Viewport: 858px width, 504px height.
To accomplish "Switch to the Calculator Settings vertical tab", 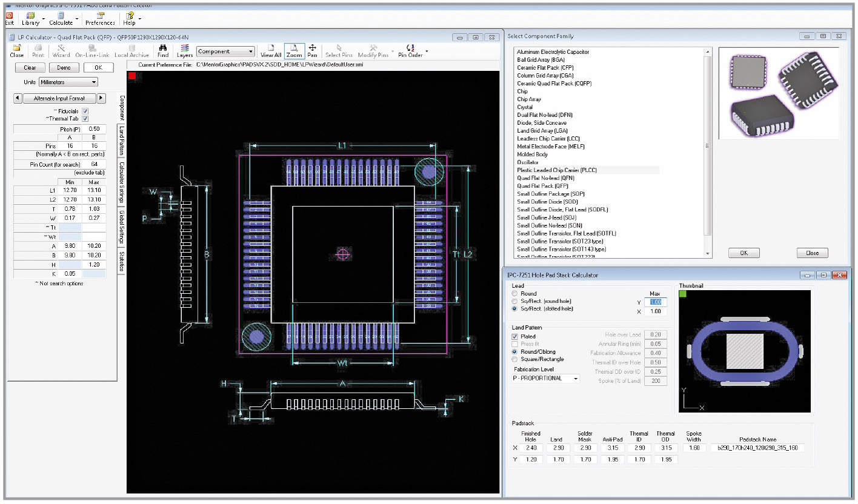I will (x=122, y=182).
